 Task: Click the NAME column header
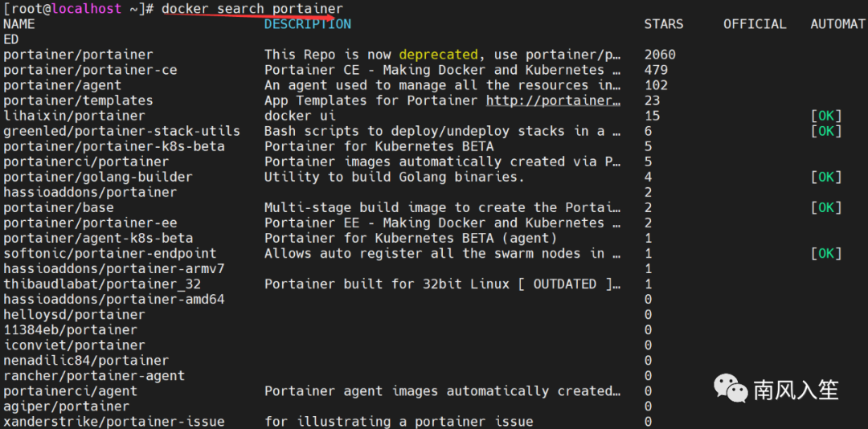(x=18, y=24)
